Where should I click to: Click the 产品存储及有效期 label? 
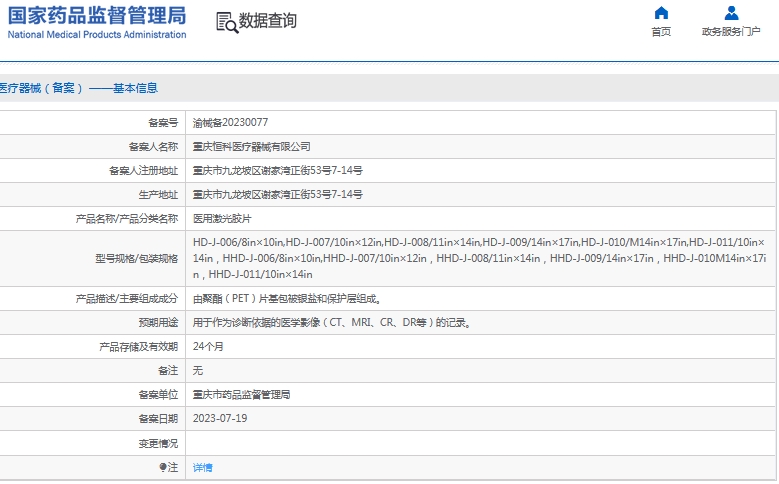pos(138,346)
